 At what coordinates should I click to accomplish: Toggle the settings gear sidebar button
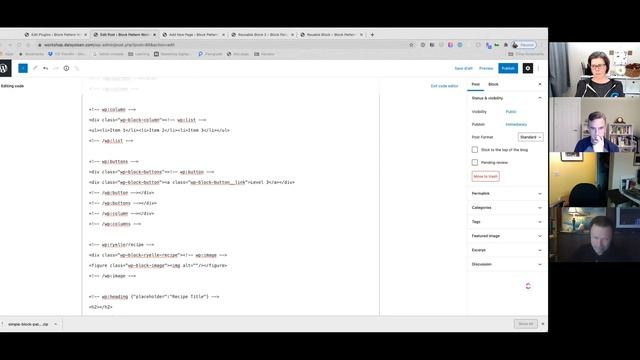pyautogui.click(x=528, y=68)
